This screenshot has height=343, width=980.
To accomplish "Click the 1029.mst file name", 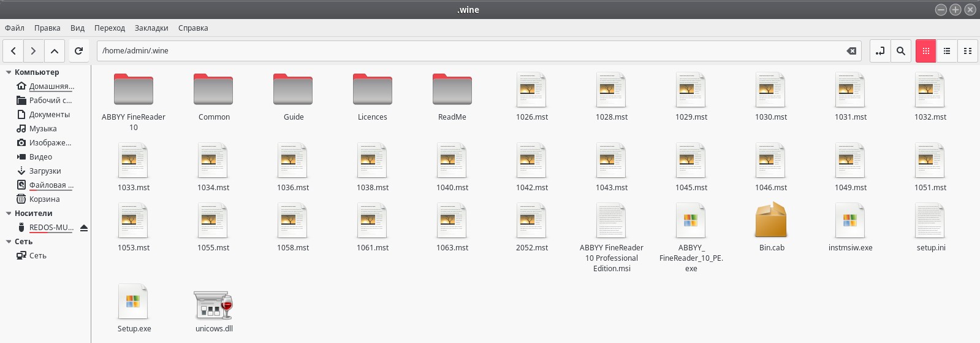I will [691, 117].
